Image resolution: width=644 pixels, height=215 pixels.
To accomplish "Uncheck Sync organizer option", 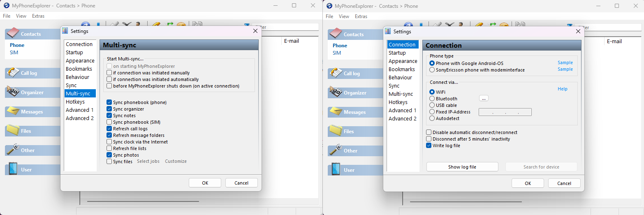I will [109, 109].
